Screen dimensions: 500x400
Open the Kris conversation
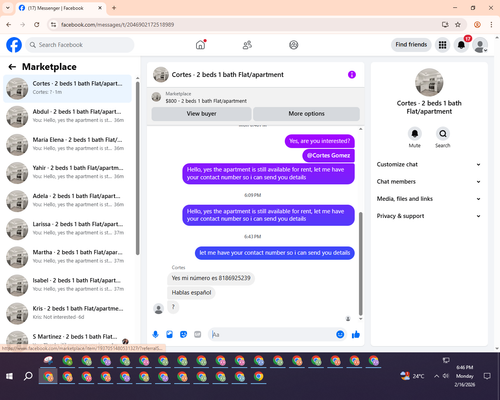click(67, 313)
